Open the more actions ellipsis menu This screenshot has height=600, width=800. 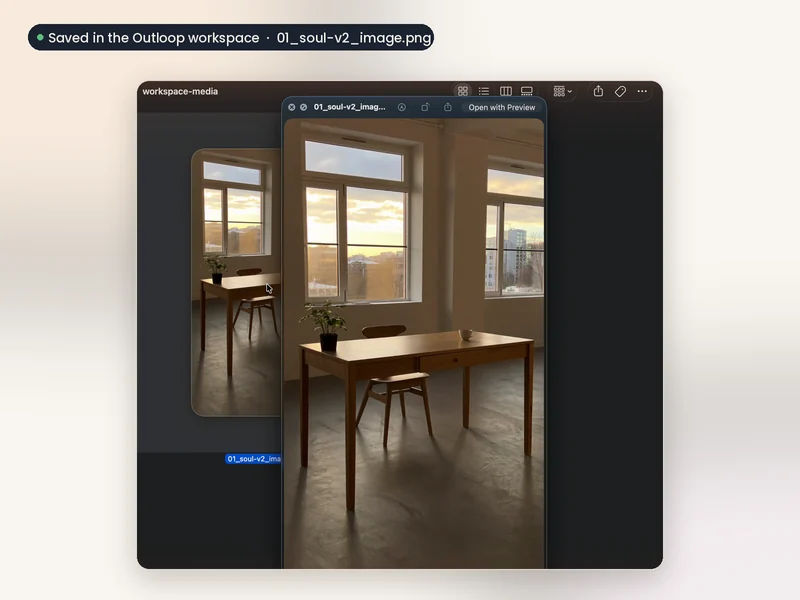point(642,91)
